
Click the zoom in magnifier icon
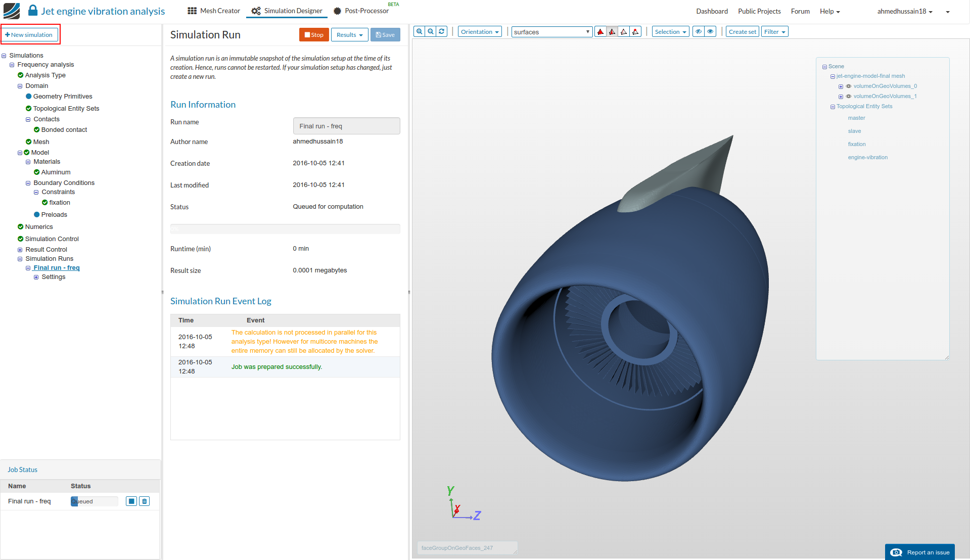[420, 31]
